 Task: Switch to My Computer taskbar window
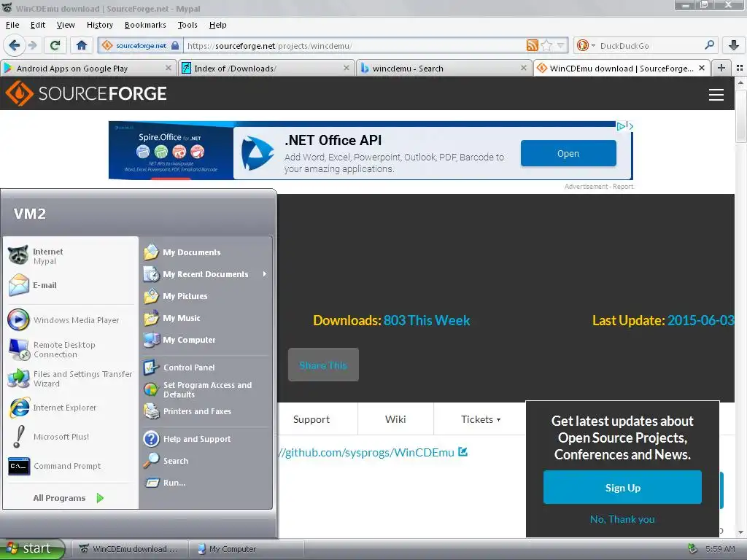coord(246,549)
